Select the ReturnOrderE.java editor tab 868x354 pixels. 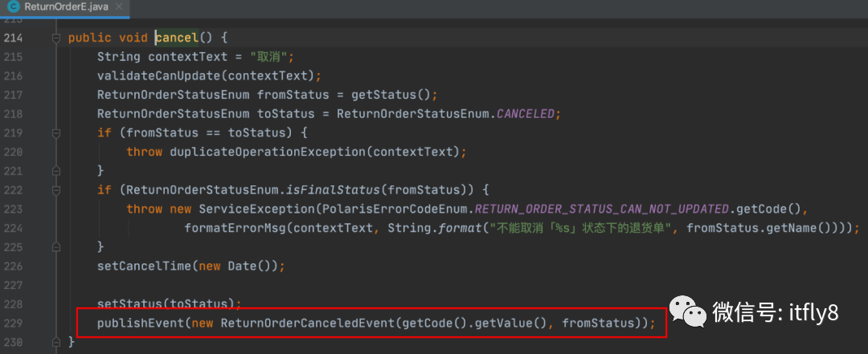coord(65,8)
